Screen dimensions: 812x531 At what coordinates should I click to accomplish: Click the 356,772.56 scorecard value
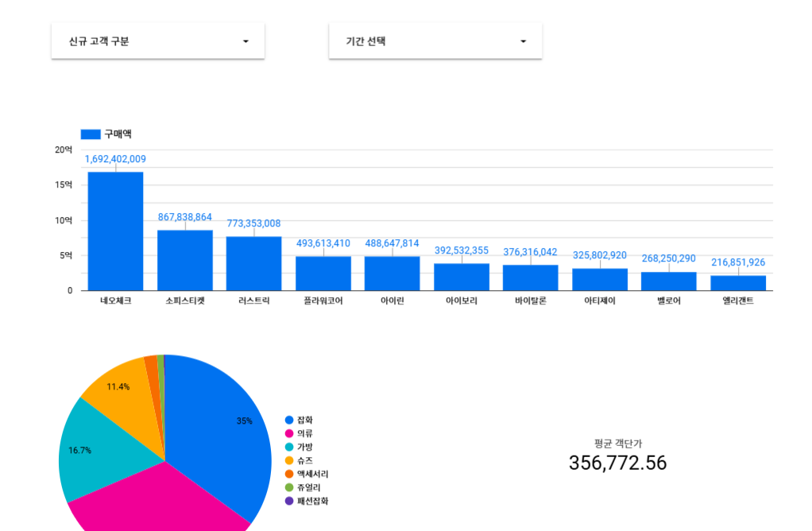click(x=618, y=463)
